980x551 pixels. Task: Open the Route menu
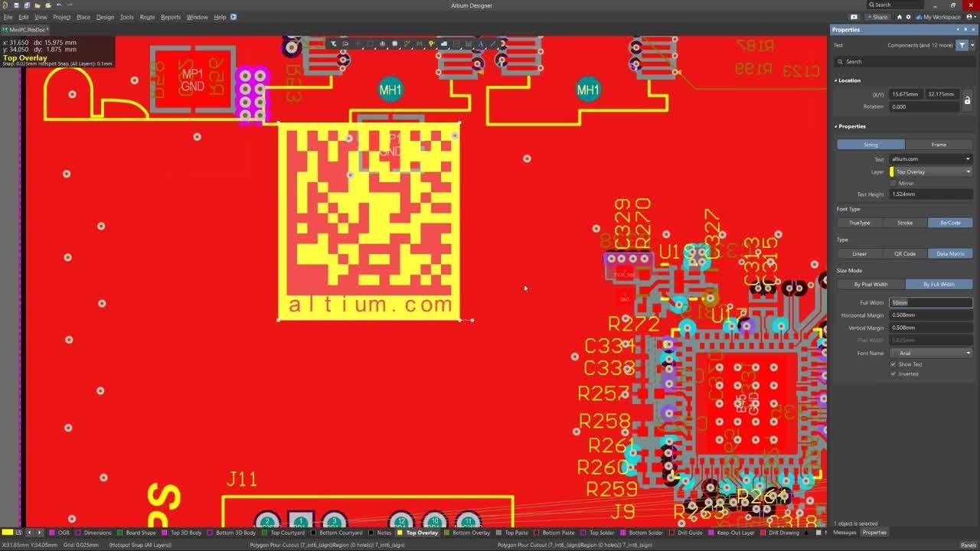(x=147, y=17)
